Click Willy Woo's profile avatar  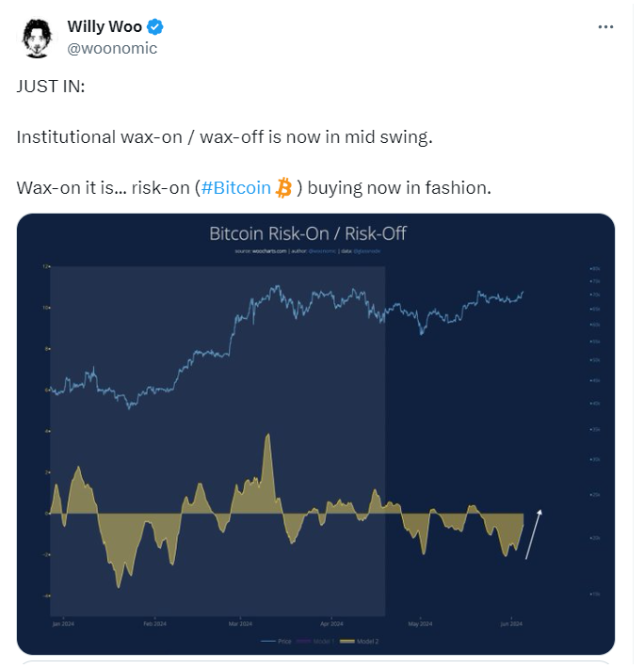point(38,39)
